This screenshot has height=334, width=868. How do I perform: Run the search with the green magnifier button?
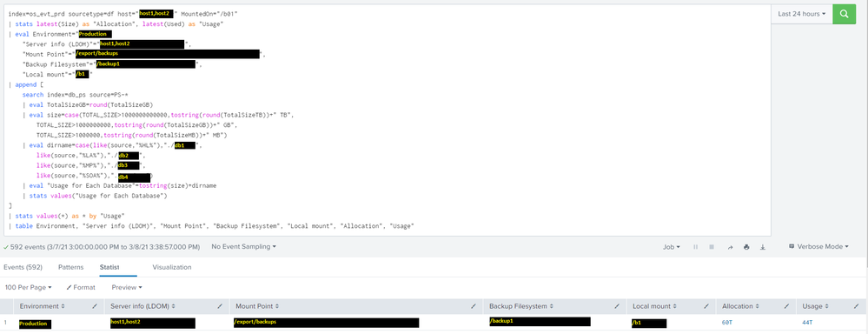(x=844, y=14)
